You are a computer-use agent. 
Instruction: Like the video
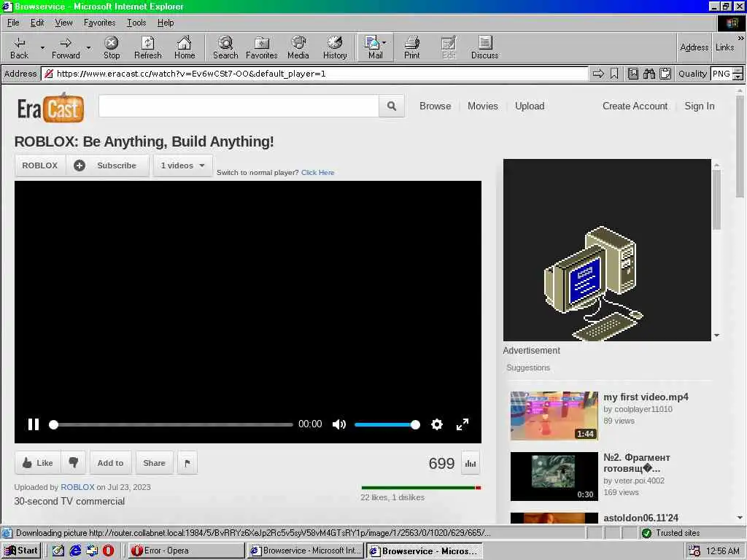(38, 463)
